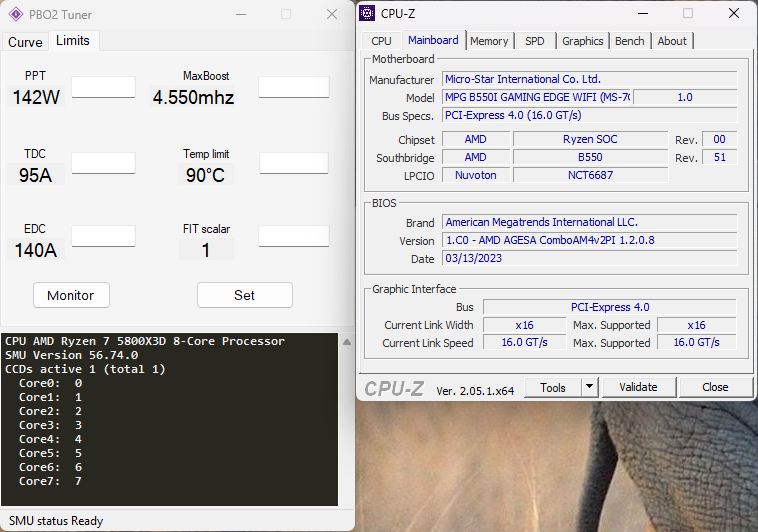Click the 'Ver. 2.05.1.x64' version text
The height and width of the screenshot is (532, 758).
(475, 391)
